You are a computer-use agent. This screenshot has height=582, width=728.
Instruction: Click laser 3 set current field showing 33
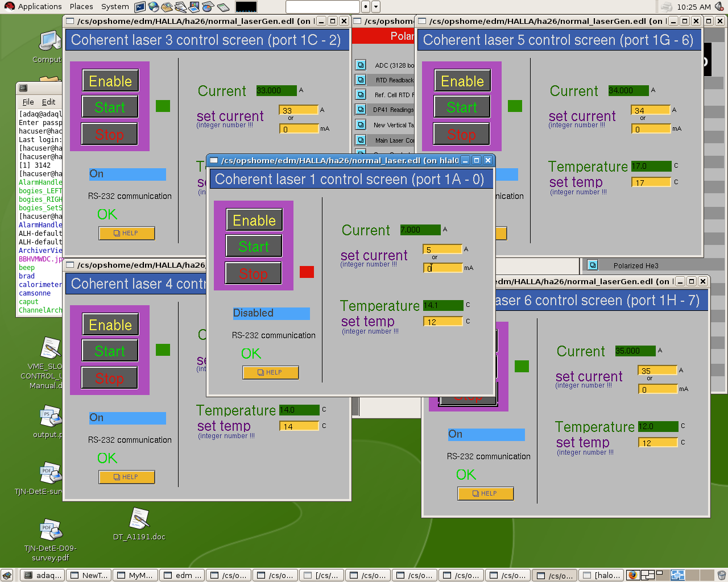click(x=299, y=110)
